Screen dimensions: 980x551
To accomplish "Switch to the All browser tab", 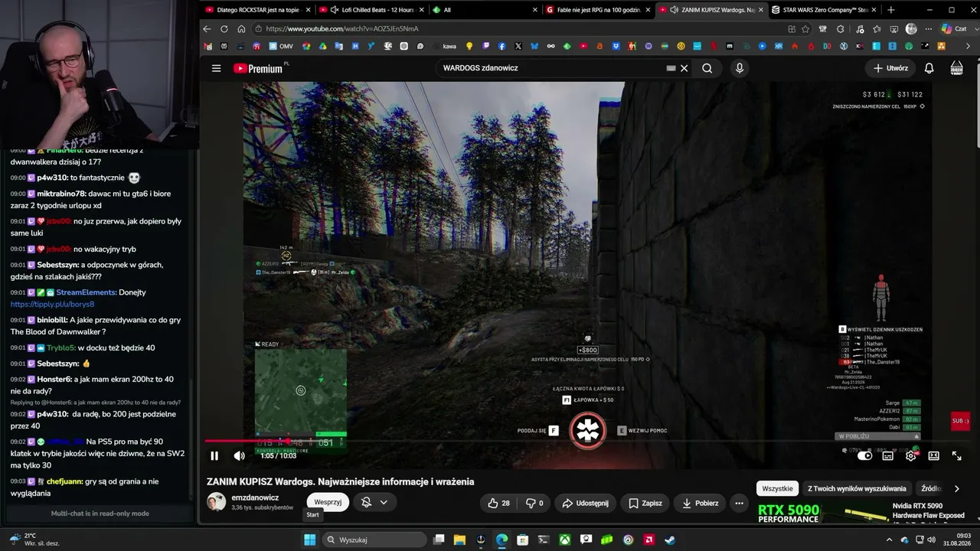I will click(484, 10).
